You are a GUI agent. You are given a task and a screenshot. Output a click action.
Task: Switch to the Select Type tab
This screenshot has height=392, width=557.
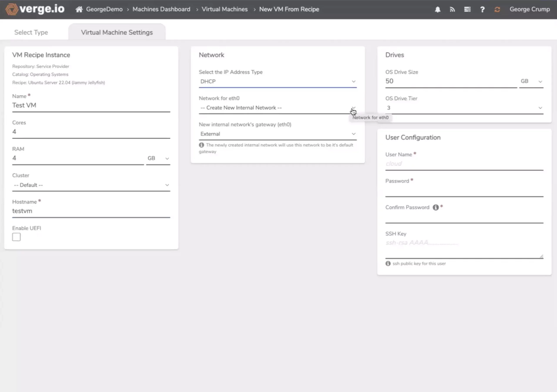pyautogui.click(x=31, y=32)
